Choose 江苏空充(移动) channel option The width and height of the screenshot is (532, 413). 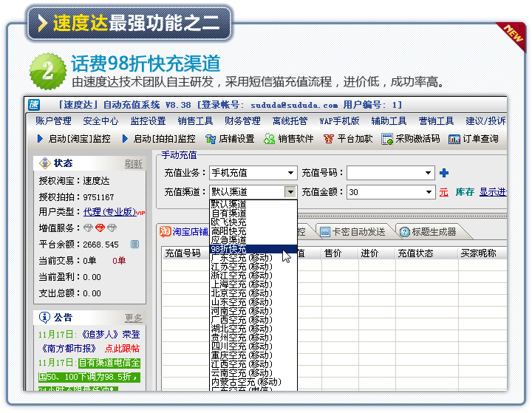[x=253, y=267]
